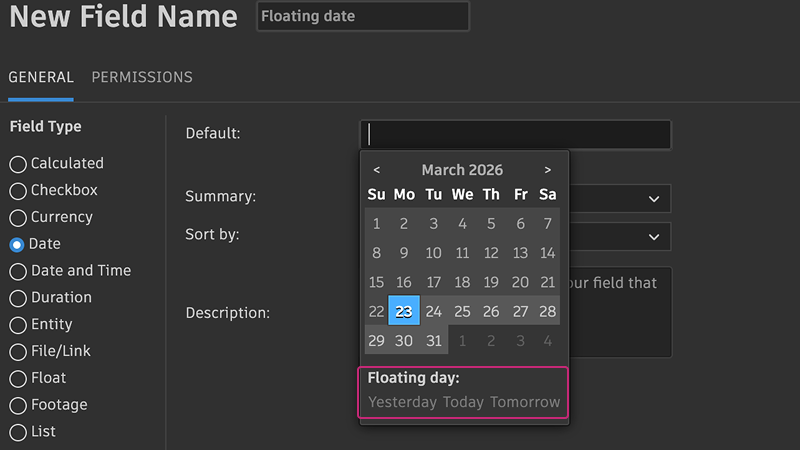The height and width of the screenshot is (450, 800).
Task: Switch to the Permissions tab
Action: [142, 77]
